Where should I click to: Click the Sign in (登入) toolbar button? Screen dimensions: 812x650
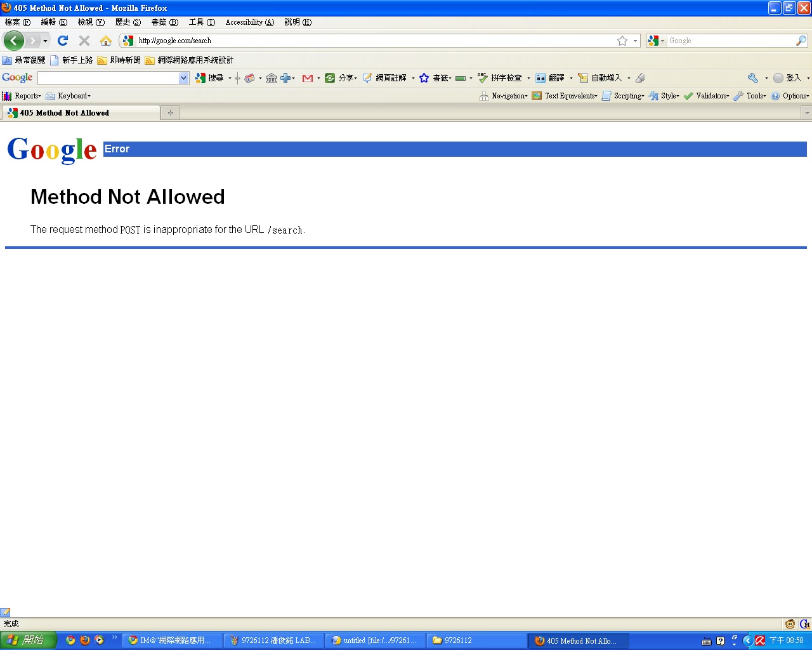[x=787, y=78]
